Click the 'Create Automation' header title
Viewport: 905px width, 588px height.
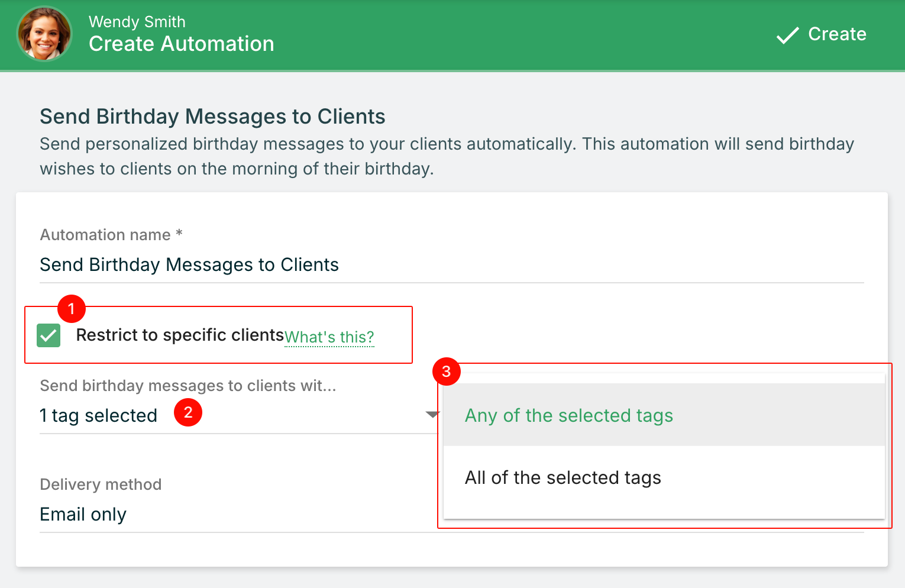181,44
